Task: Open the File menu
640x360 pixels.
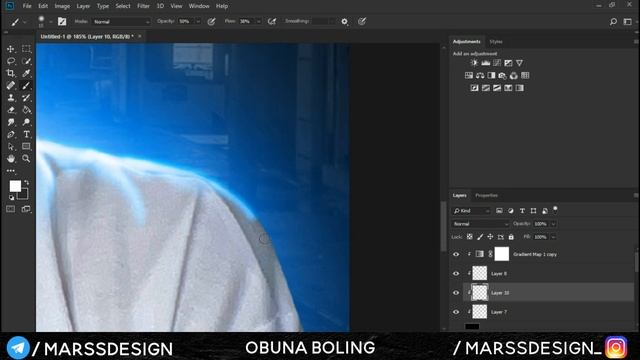Action: (x=27, y=6)
